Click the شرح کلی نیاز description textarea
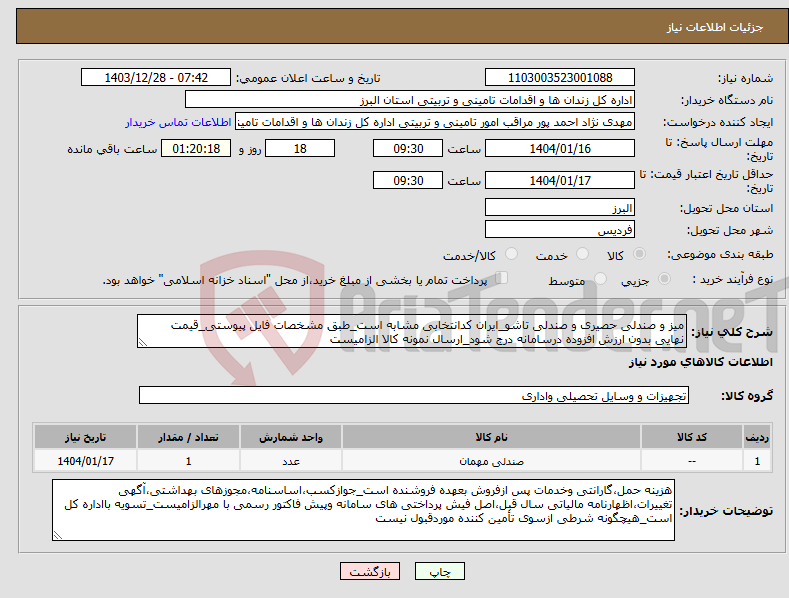This screenshot has width=789, height=598. [x=412, y=331]
